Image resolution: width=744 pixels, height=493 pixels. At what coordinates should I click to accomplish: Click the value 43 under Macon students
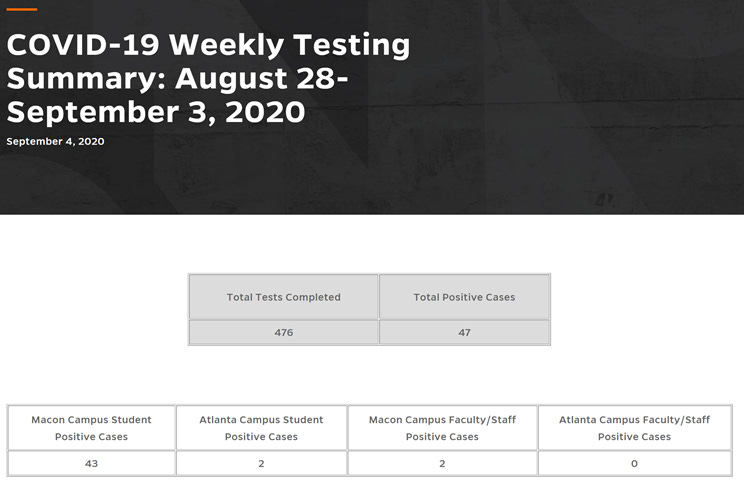coord(92,464)
